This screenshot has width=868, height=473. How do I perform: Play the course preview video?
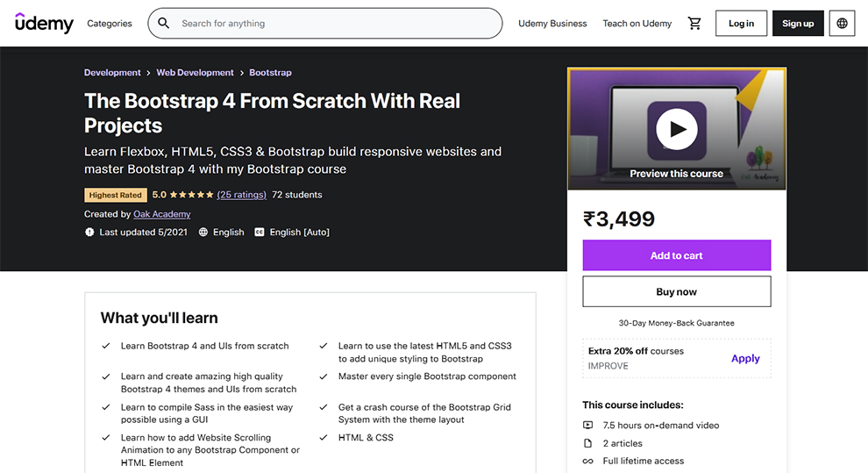(x=676, y=129)
